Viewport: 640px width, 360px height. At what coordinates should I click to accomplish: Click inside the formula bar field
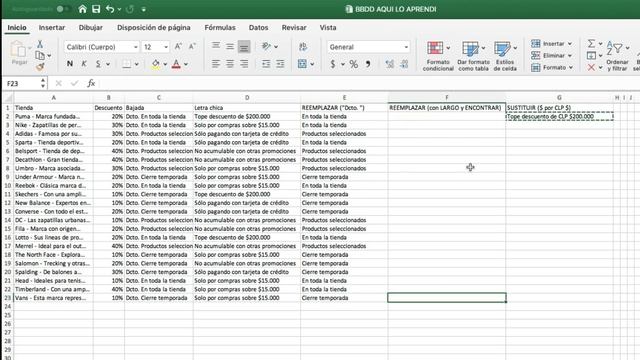[x=369, y=83]
